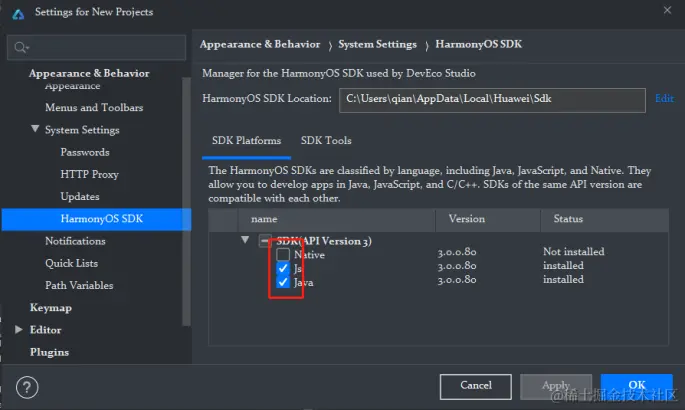
Task: Click the search magnifier icon in settings
Action: pos(21,47)
